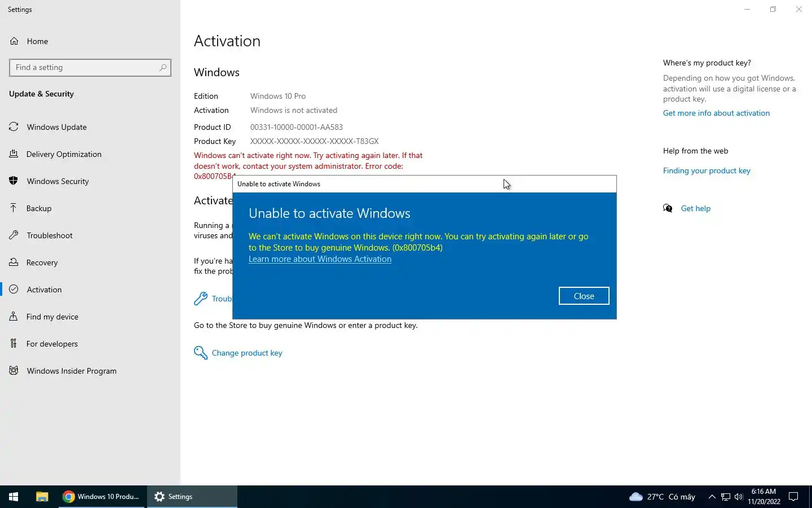Click the Unable to activate Windows title bar

click(x=424, y=184)
